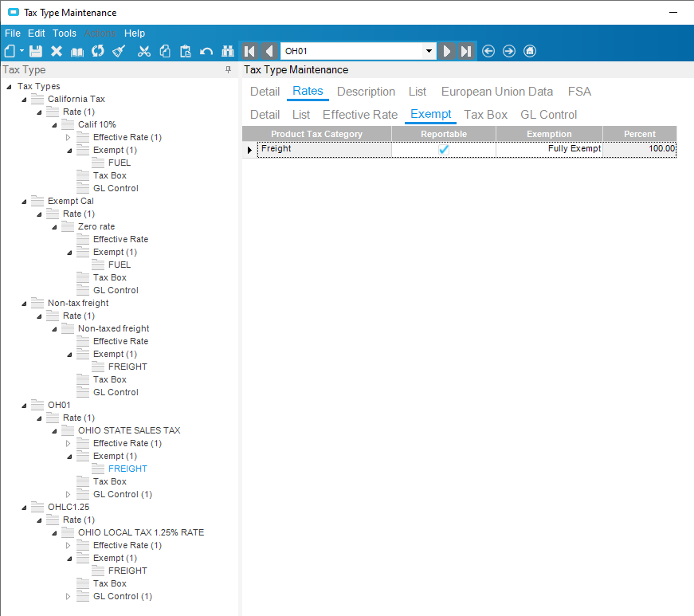Click the open book toolbar icon
The width and height of the screenshot is (694, 616).
pos(77,52)
